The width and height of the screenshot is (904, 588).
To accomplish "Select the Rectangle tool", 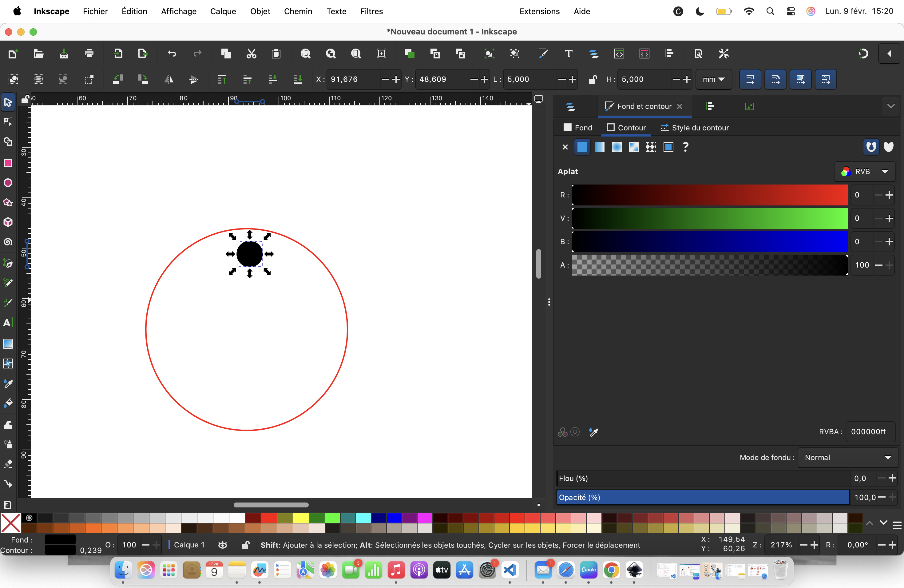I will (x=8, y=163).
